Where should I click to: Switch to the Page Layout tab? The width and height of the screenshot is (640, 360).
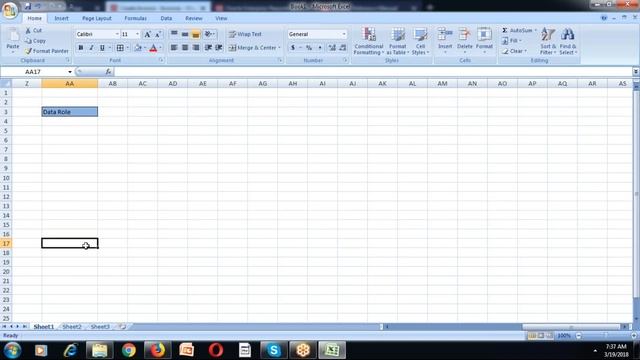[97, 18]
